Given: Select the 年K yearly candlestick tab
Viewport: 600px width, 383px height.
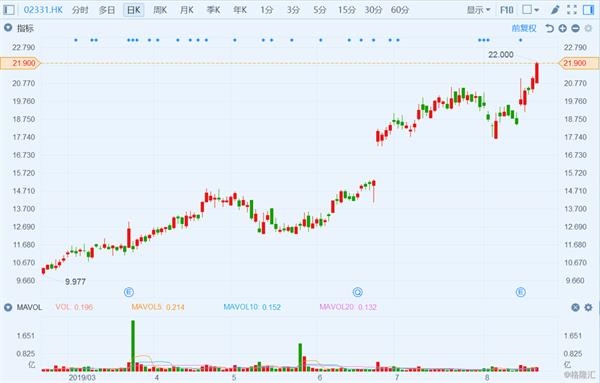Looking at the screenshot, I should (x=240, y=10).
